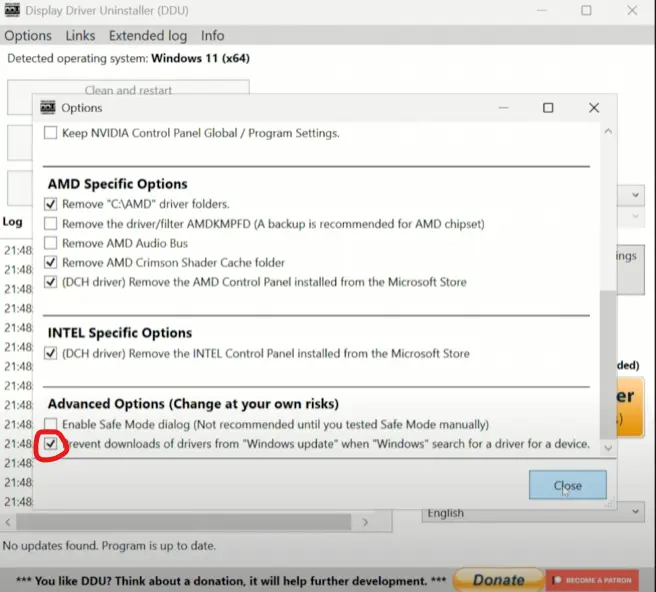Image resolution: width=656 pixels, height=592 pixels.
Task: Click 'Advanced Options (Change at your own risks)' heading
Action: coord(193,404)
